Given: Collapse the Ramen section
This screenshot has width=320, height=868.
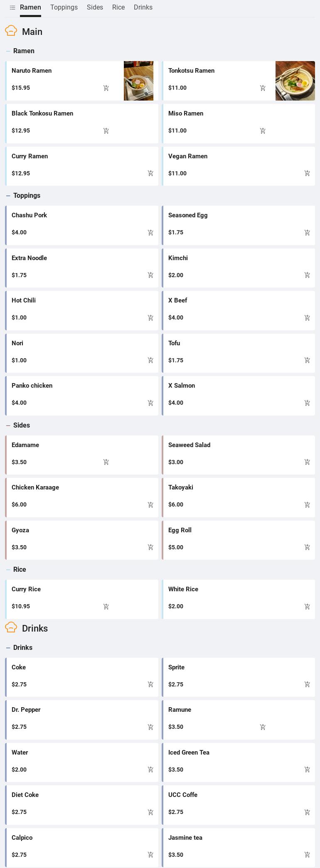Looking at the screenshot, I should tap(8, 51).
